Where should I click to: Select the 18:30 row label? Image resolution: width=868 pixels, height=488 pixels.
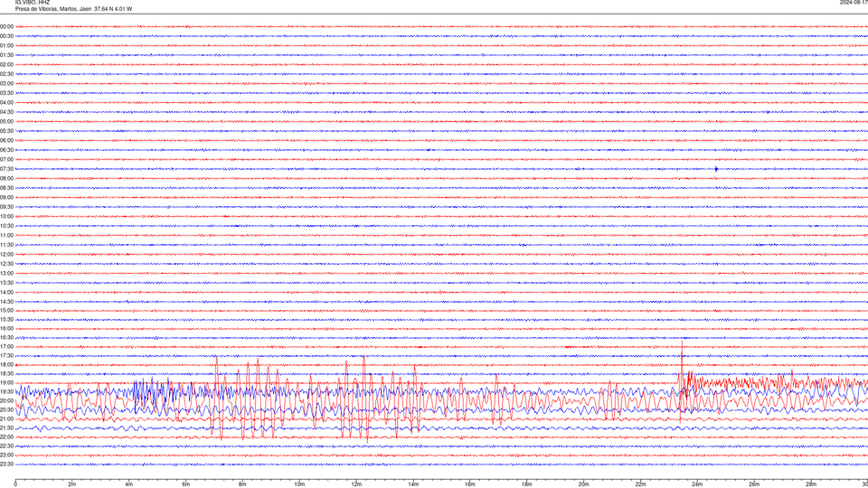tap(6, 374)
